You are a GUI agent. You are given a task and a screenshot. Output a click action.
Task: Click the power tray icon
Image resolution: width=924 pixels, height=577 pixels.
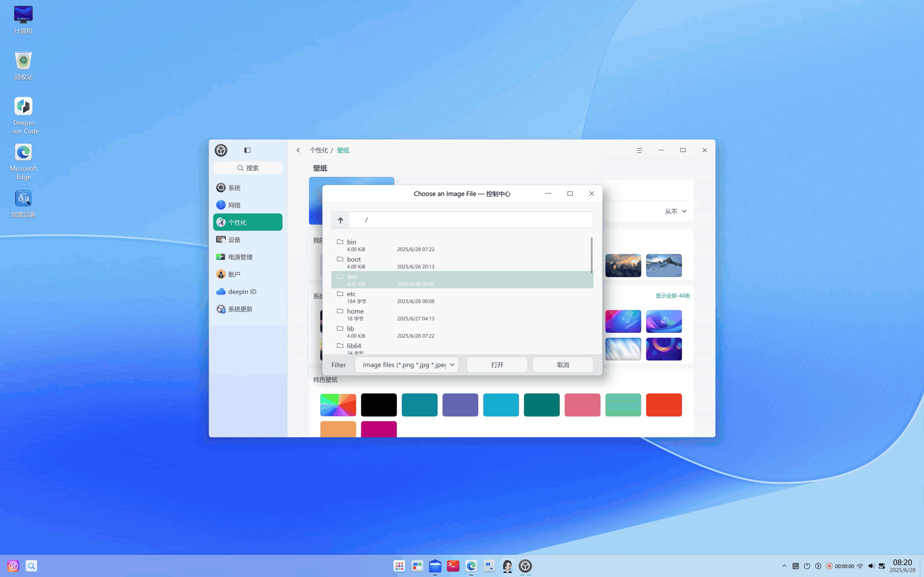(807, 566)
